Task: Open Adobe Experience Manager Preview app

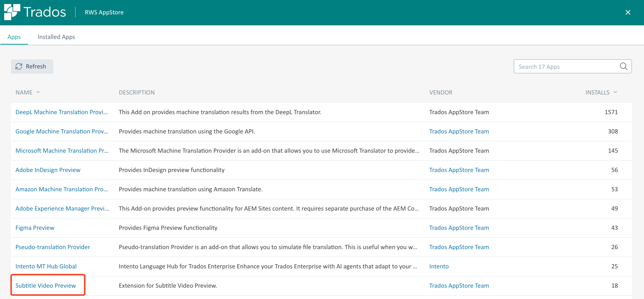Action: tap(62, 209)
